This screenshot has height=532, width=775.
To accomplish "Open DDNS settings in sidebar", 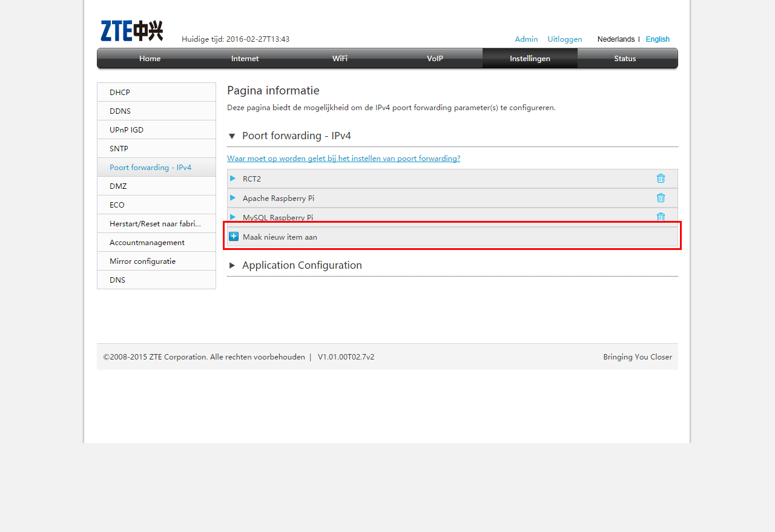I will [x=156, y=111].
